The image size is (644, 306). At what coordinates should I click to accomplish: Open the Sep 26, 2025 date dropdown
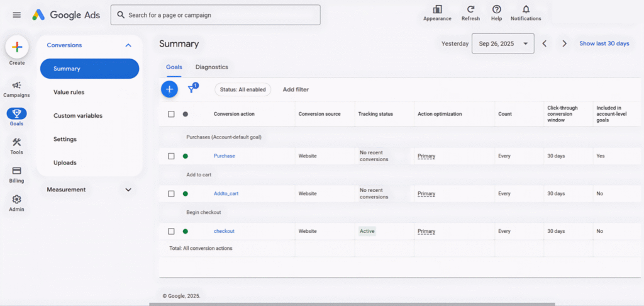(502, 43)
